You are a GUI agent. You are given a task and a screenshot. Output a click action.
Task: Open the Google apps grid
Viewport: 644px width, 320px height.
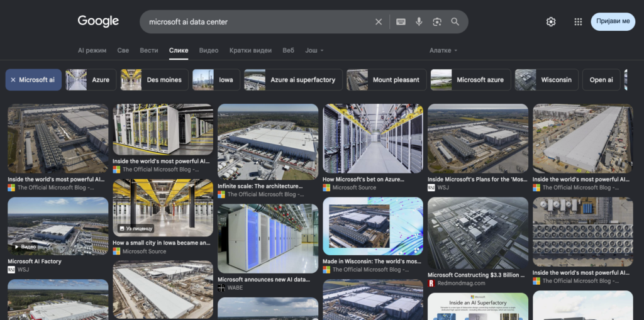[x=579, y=22]
